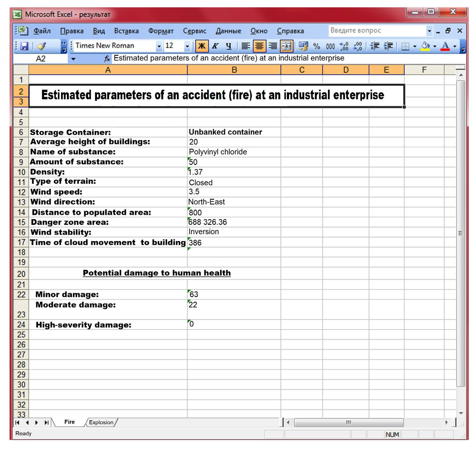Select column F header

point(424,70)
